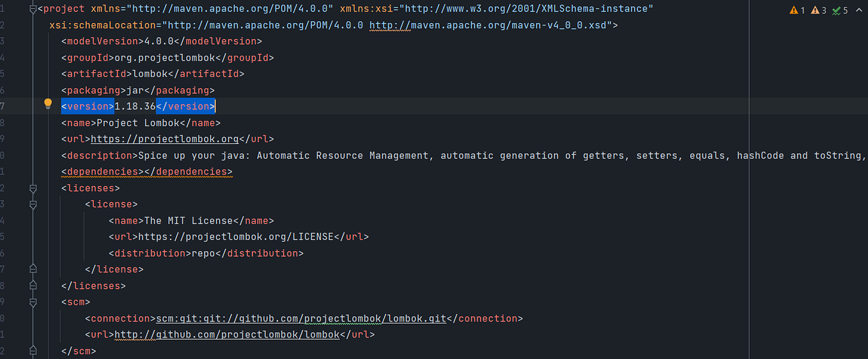868x359 pixels.
Task: Click fold end marker beside closing license tag
Action: pos(33,270)
